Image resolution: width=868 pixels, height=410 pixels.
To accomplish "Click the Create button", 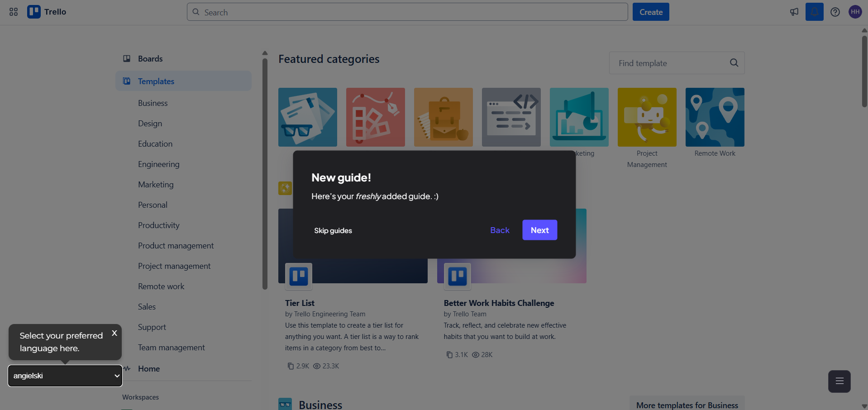I will (x=651, y=12).
